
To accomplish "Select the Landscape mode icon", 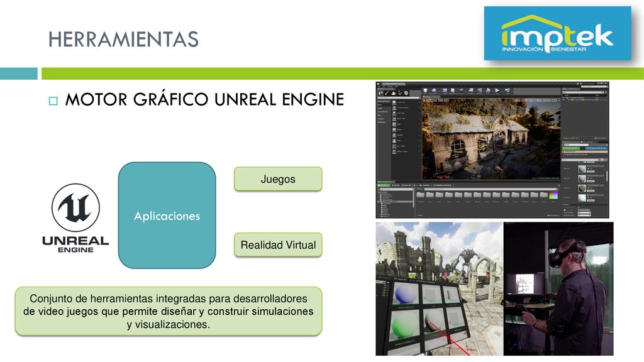I will 394,94.
